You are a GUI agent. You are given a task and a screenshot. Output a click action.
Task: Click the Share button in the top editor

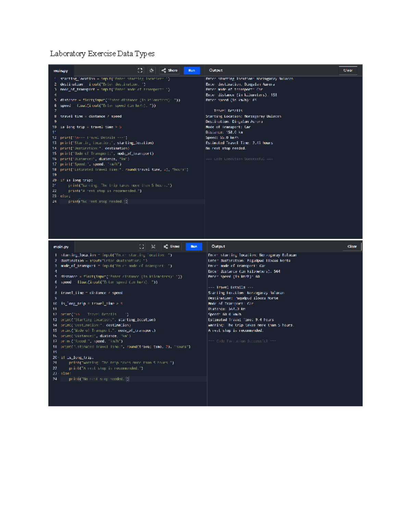tap(170, 71)
